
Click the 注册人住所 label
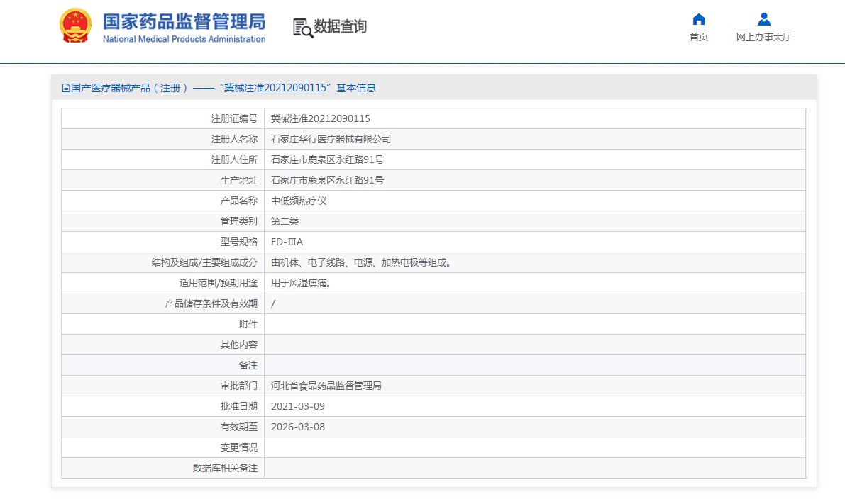(234, 159)
